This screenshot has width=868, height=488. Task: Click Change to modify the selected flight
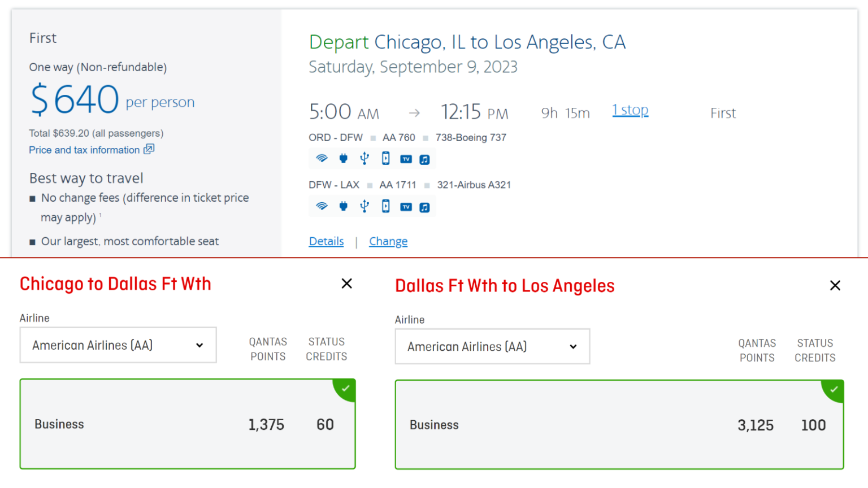(388, 241)
